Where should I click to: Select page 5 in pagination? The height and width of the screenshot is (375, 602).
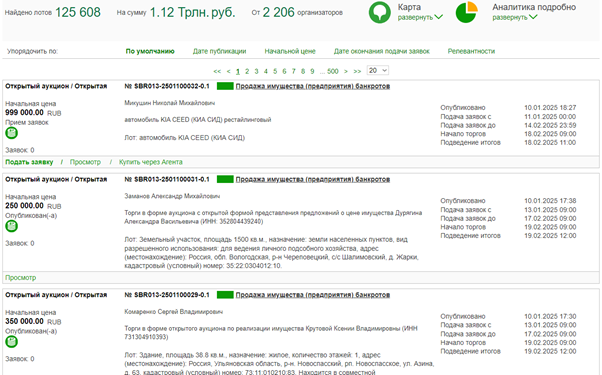tap(275, 71)
